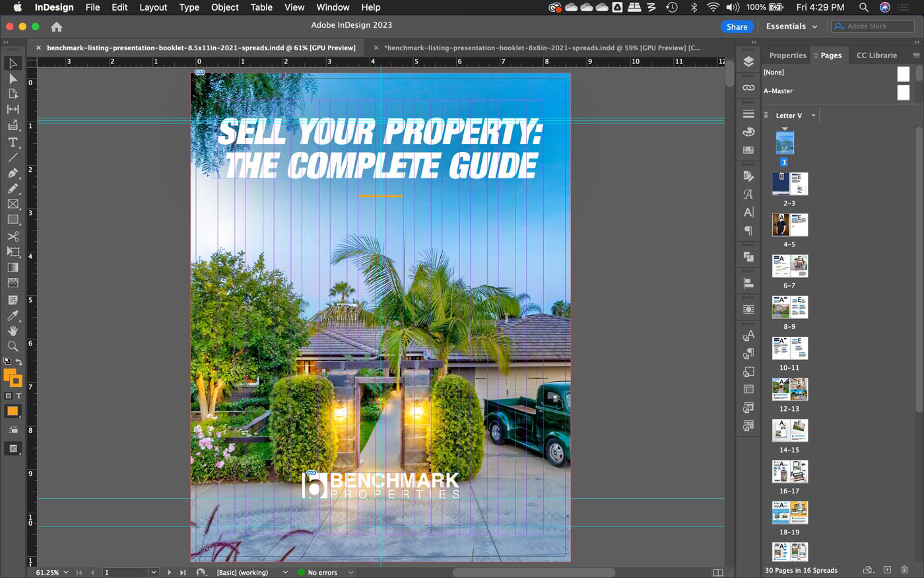The height and width of the screenshot is (578, 924).
Task: Open the Stroke panel icon
Action: 748,114
